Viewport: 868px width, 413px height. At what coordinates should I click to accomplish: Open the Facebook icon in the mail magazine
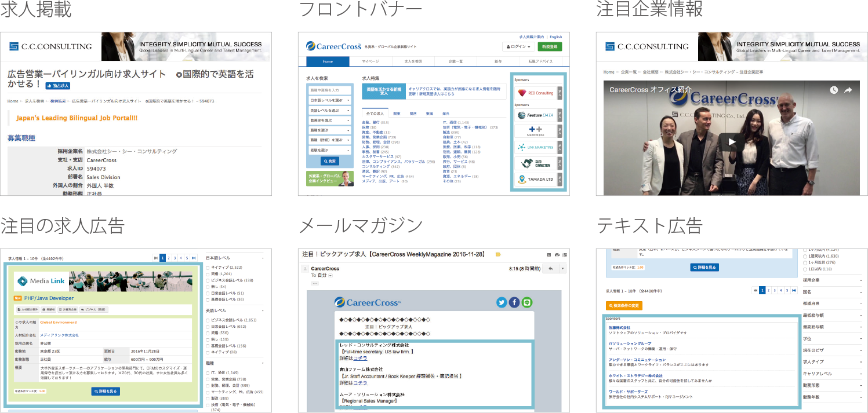pyautogui.click(x=514, y=302)
